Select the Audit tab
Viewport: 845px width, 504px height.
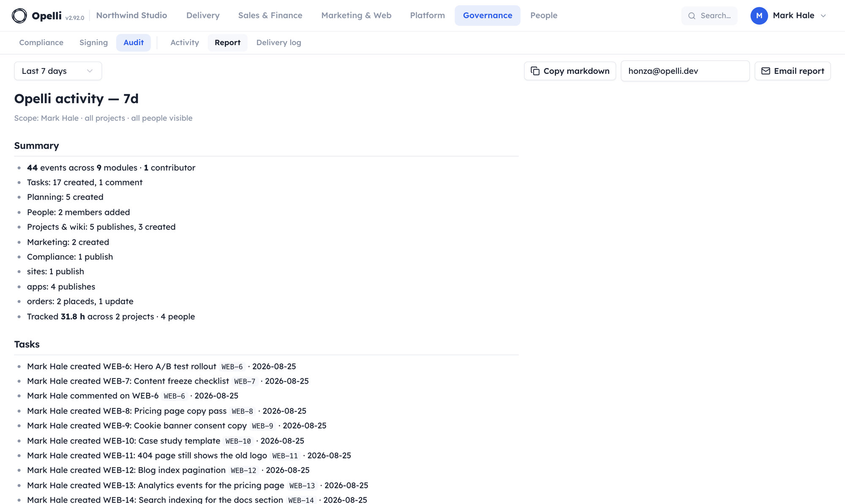coord(134,43)
